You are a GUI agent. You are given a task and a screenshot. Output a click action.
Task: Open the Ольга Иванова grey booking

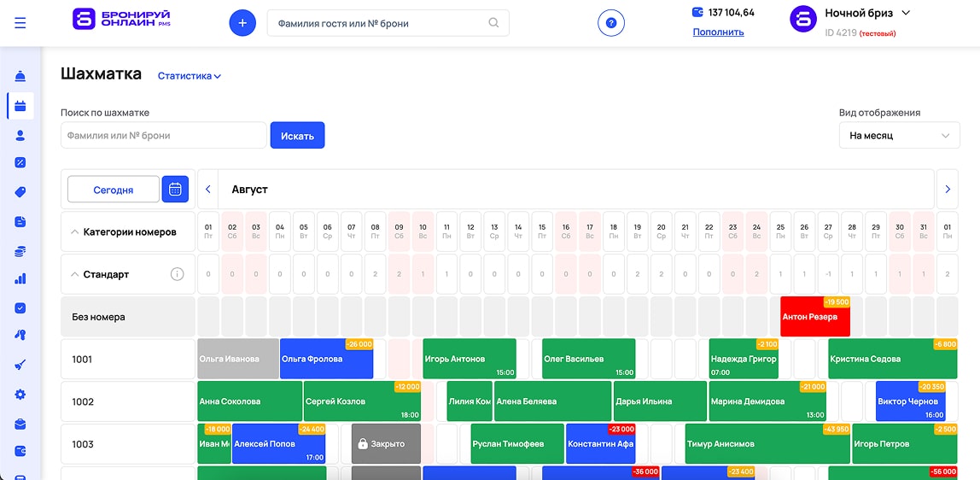[x=238, y=359]
